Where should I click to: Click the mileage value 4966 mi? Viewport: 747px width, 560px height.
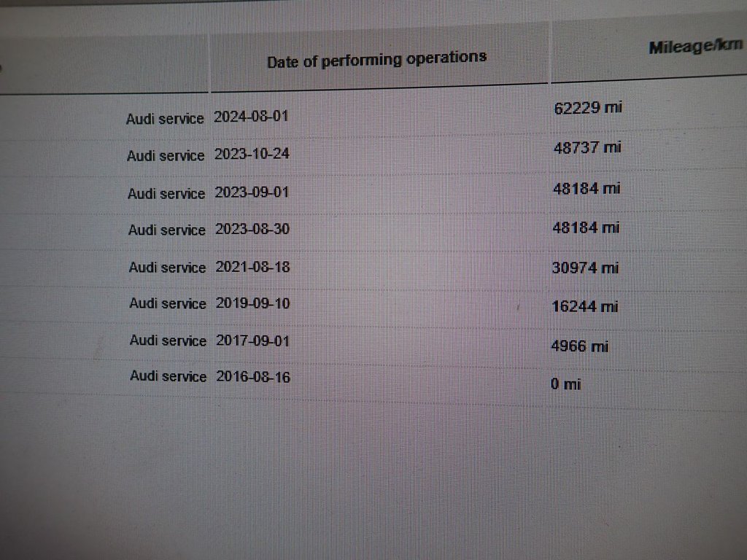[x=580, y=346]
